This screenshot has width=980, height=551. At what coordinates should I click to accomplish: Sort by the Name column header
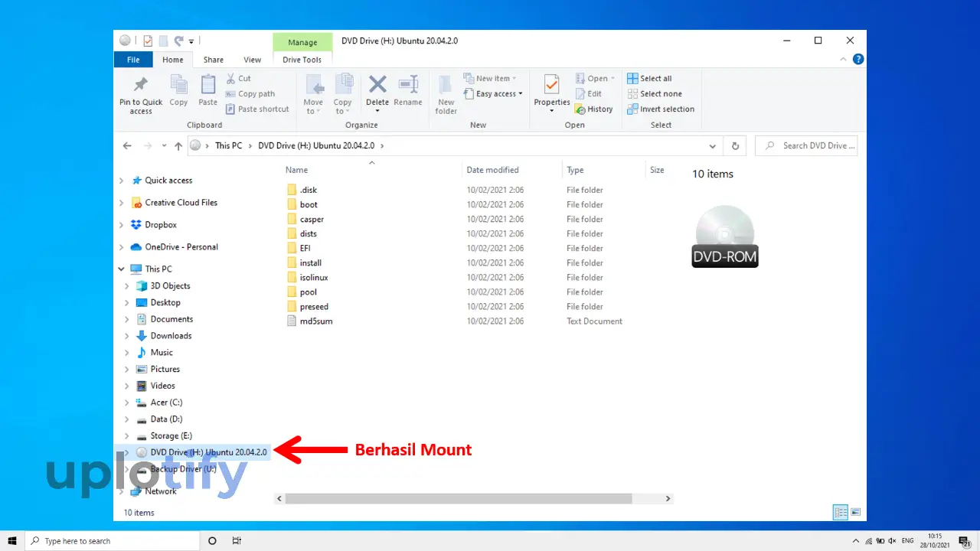pyautogui.click(x=296, y=170)
